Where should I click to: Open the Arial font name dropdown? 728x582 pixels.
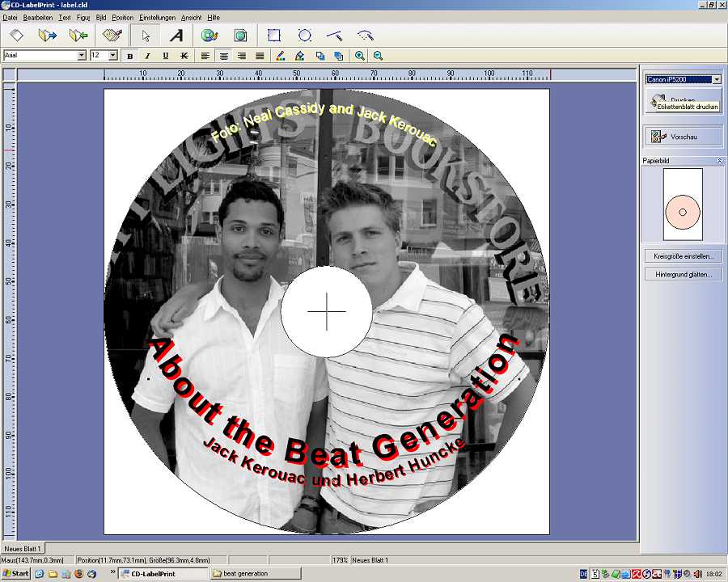pos(81,56)
